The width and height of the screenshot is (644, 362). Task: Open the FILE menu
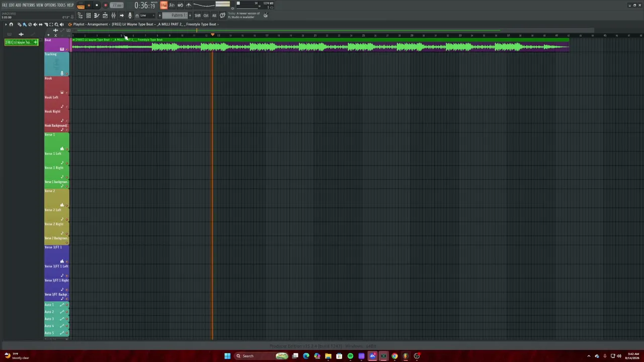pyautogui.click(x=5, y=5)
